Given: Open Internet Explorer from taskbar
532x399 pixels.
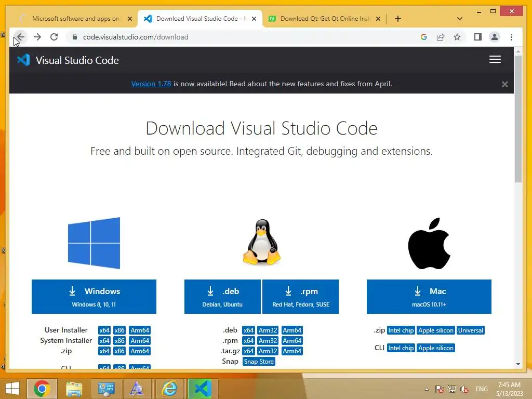Looking at the screenshot, I should (x=169, y=389).
